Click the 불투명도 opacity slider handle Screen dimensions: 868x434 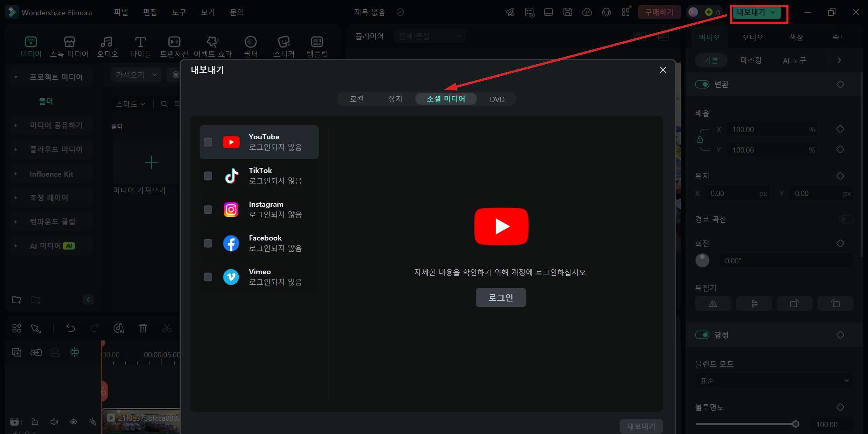(x=795, y=424)
